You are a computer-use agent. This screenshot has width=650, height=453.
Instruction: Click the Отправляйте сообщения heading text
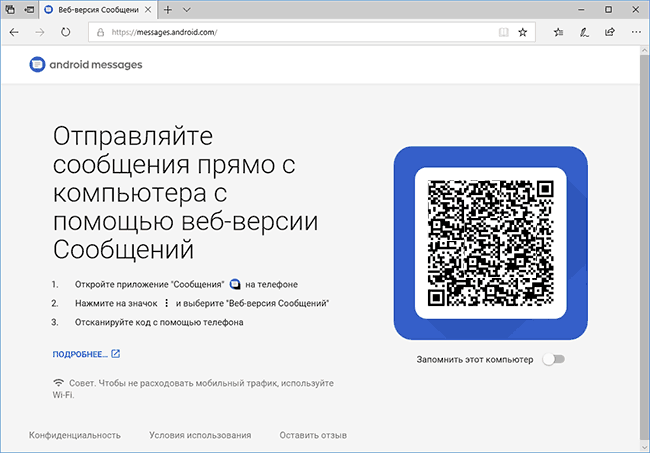click(185, 192)
